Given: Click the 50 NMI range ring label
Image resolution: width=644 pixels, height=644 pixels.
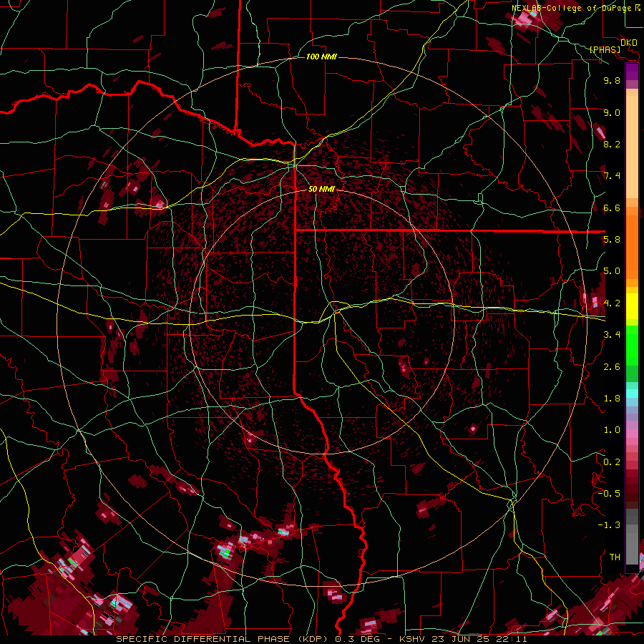Looking at the screenshot, I should point(321,189).
